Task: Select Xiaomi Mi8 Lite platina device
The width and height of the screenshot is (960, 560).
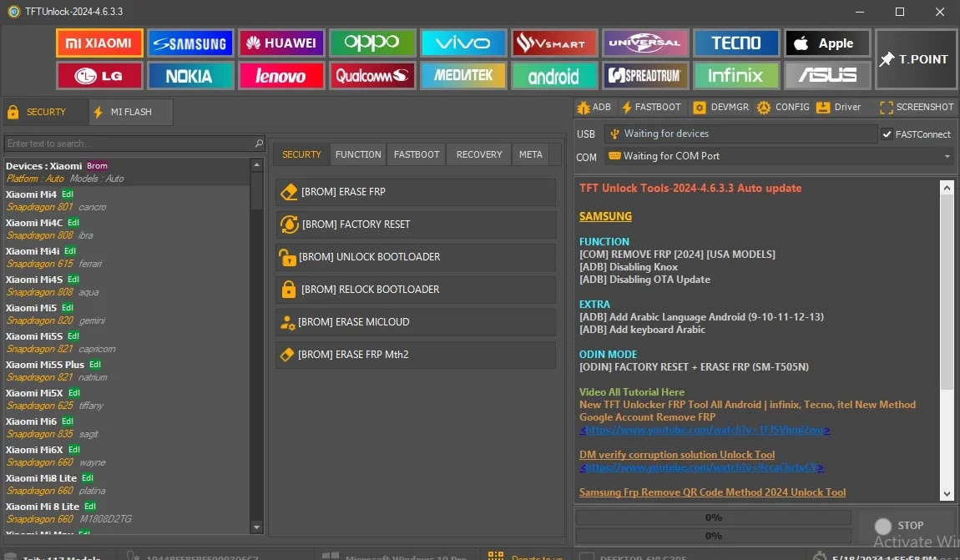Action: click(127, 484)
